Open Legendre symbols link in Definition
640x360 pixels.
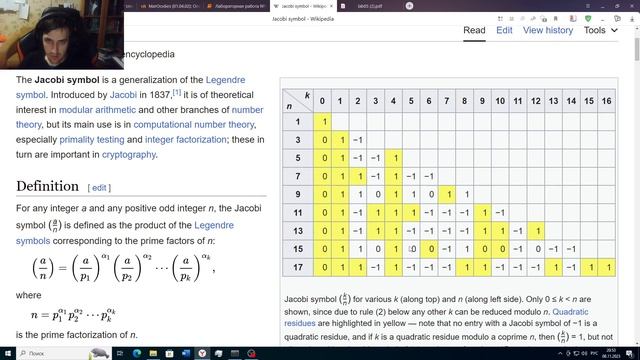coord(214,225)
